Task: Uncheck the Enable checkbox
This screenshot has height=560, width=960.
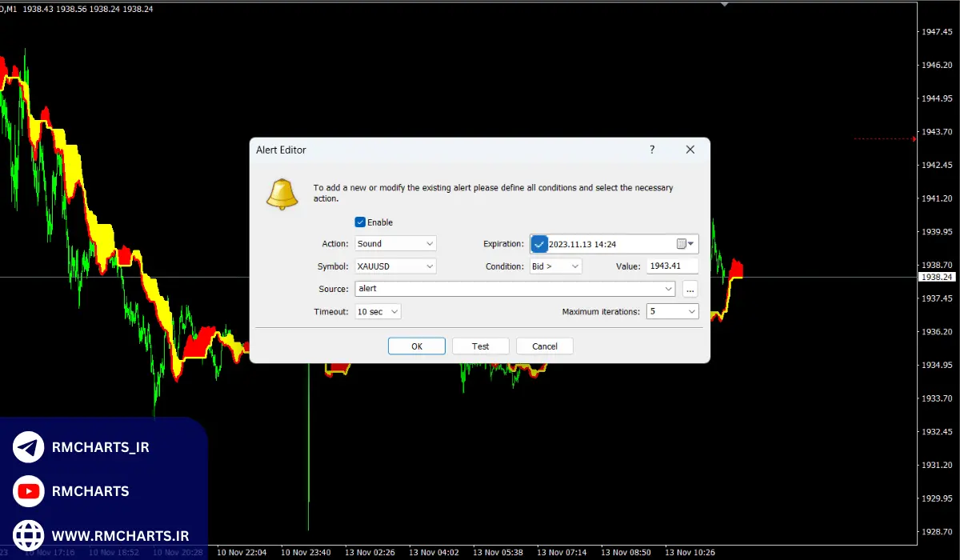Action: tap(360, 222)
